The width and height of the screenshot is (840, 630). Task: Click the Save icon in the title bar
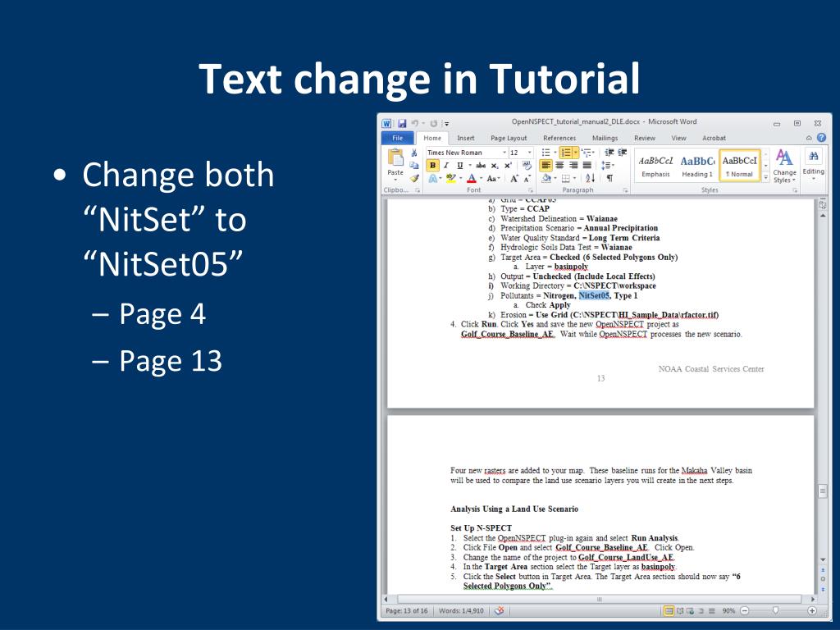(x=401, y=122)
